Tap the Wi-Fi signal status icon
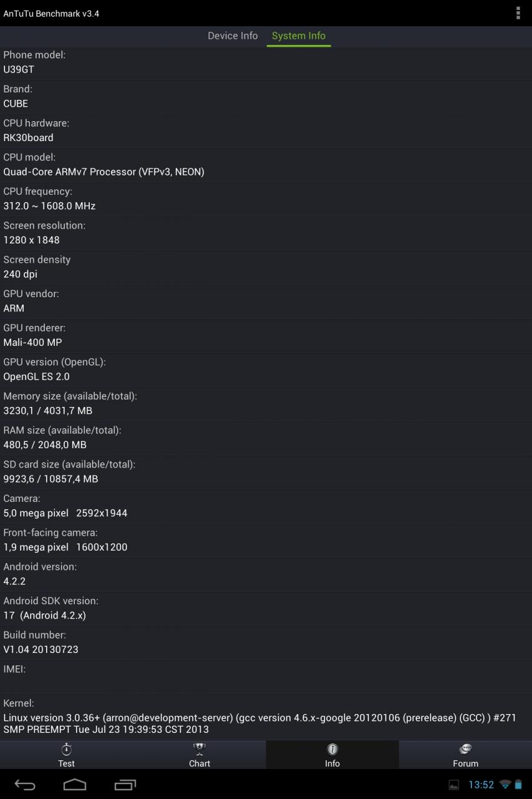 (505, 785)
